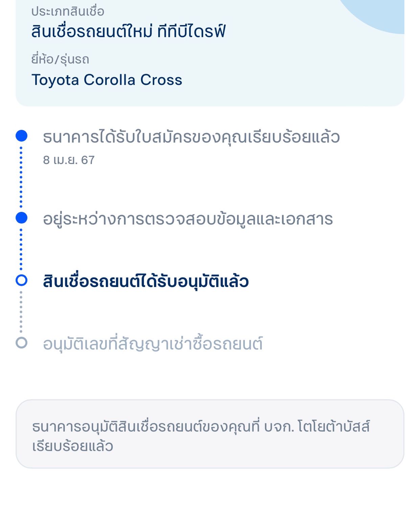The width and height of the screenshot is (420, 507).
Task: Click the blue dotted line between first steps
Action: pyautogui.click(x=21, y=177)
